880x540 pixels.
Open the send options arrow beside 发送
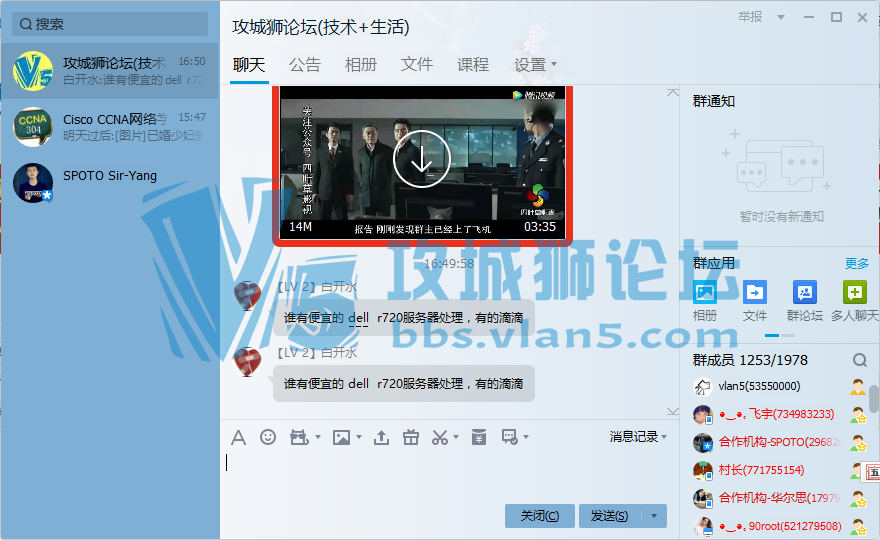click(654, 516)
